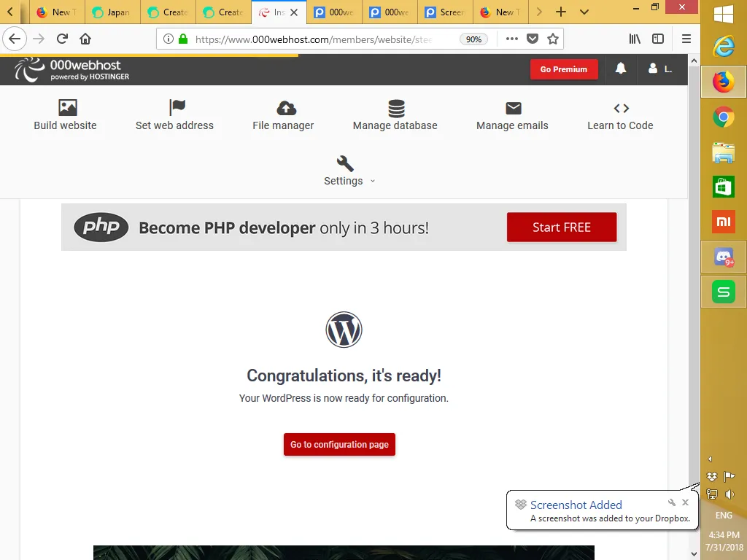Click the Screenshot Added notification title
The height and width of the screenshot is (560, 747).
click(576, 505)
